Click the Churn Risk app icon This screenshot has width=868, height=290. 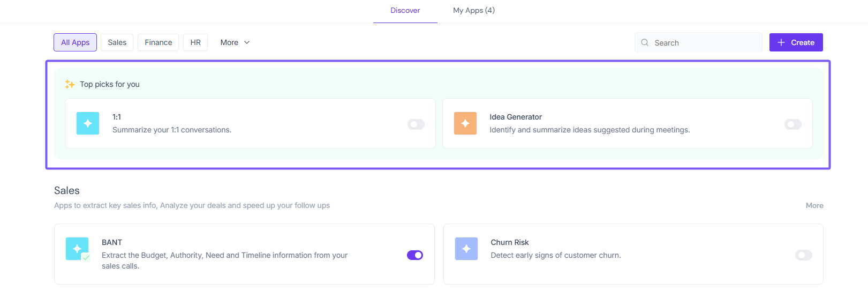[466, 249]
